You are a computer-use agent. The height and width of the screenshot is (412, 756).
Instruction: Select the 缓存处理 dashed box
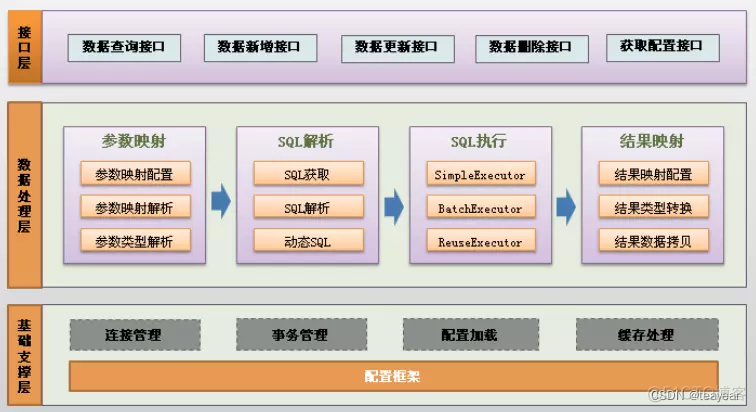(647, 334)
